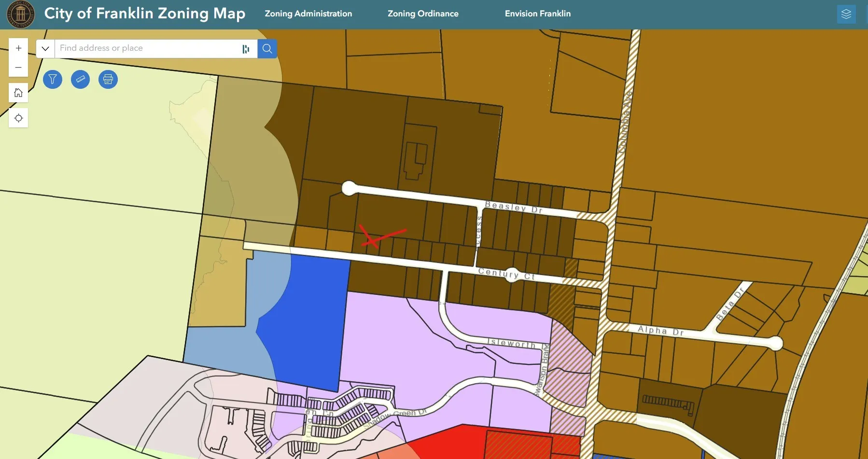Open the measurement ruler tool
Screen dimensions: 868x459
point(80,79)
